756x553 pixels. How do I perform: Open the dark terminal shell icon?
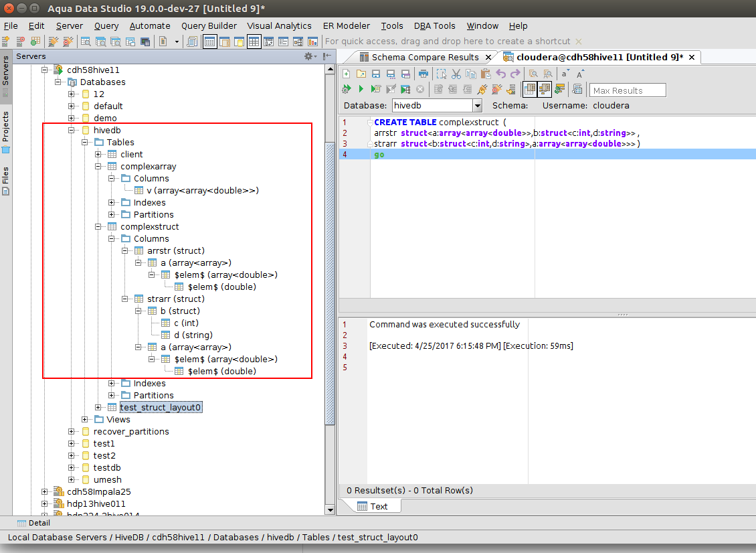coord(145,42)
